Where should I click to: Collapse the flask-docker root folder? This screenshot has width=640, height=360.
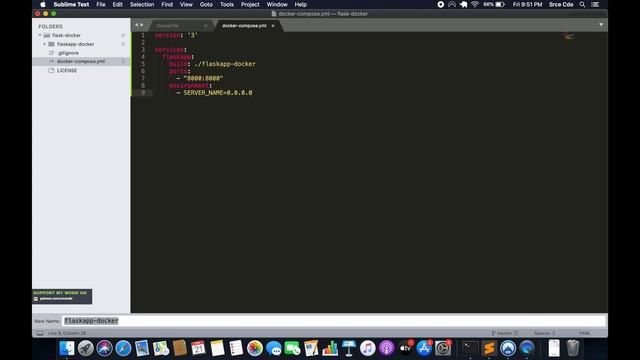[x=40, y=35]
